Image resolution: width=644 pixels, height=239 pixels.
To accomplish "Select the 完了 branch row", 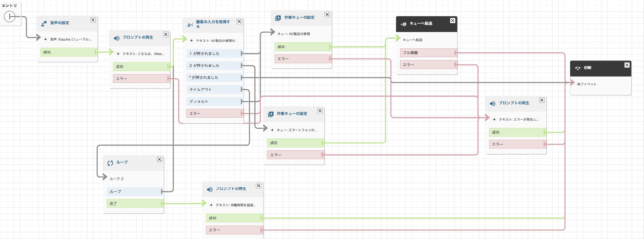I will [135, 204].
